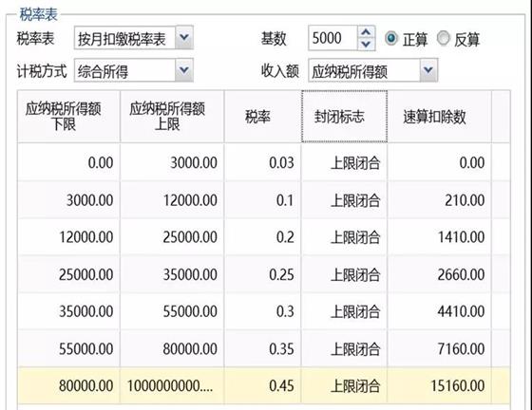
Task: Select the 12000.00 lower limit cell
Action: [x=68, y=237]
